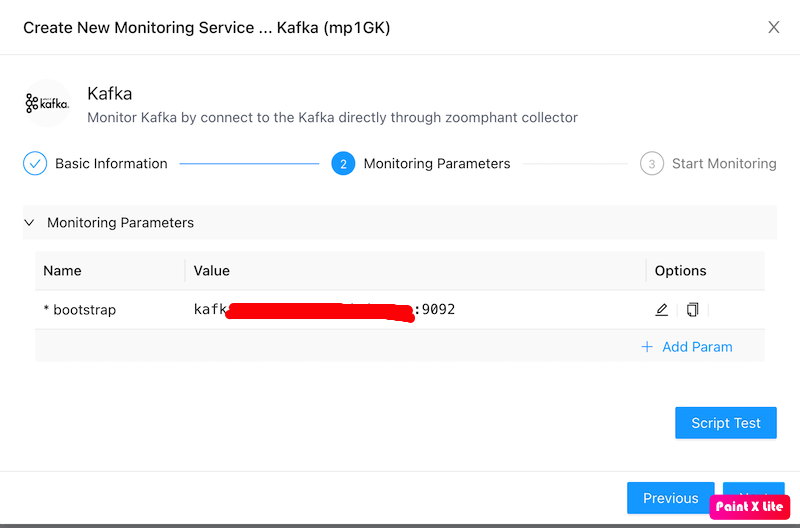Select the Monitoring Parameters step label

coord(437,164)
